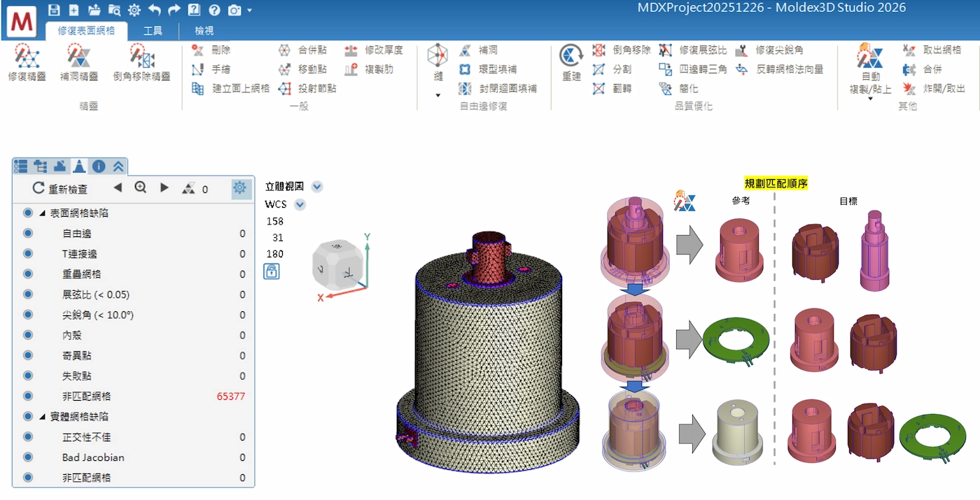
Task: Click the 重新檢查 recheck button
Action: 60,189
